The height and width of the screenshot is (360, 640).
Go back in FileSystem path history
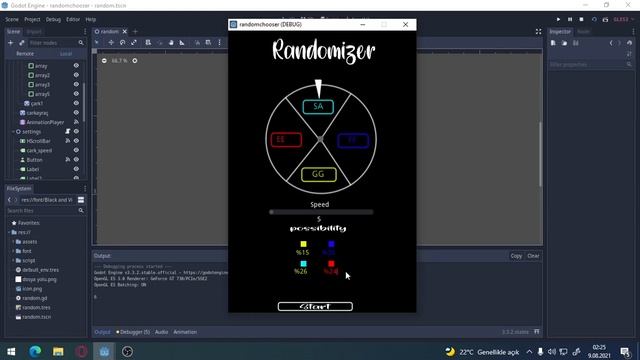coord(9,200)
